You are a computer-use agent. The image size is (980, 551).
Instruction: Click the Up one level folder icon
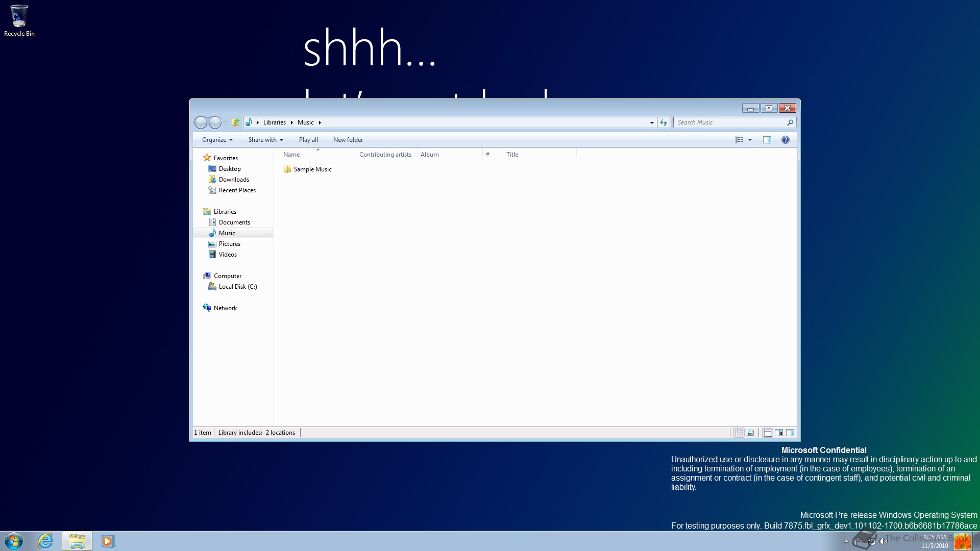pyautogui.click(x=235, y=122)
